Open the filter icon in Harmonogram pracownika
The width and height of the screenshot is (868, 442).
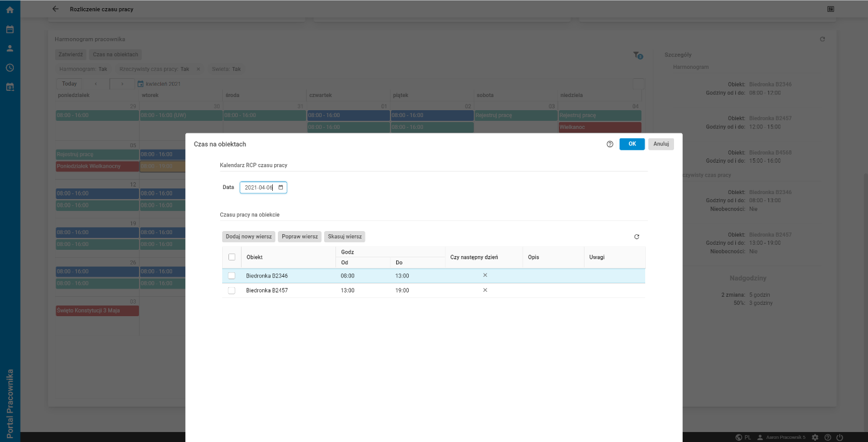point(638,55)
